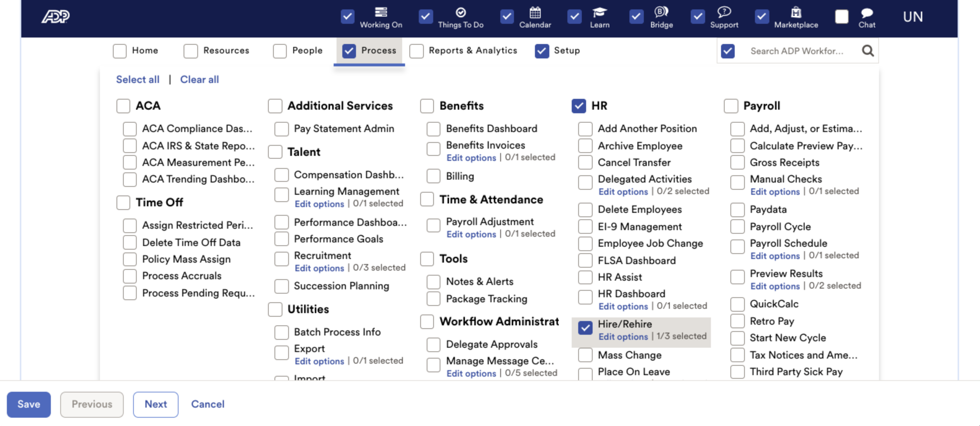Click the search magnifier icon
This screenshot has height=426, width=980.
pos(868,50)
